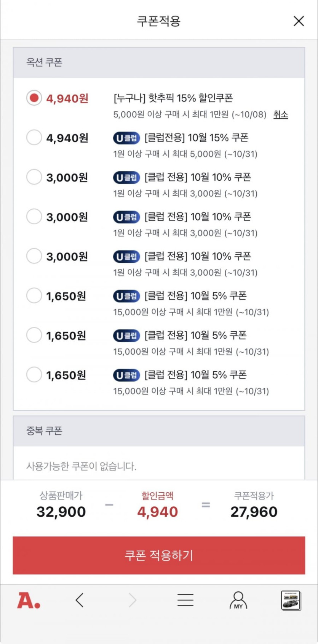Image resolution: width=318 pixels, height=644 pixels.
Task: Tap the 옵션 쿠폰 section header
Action: point(44,63)
